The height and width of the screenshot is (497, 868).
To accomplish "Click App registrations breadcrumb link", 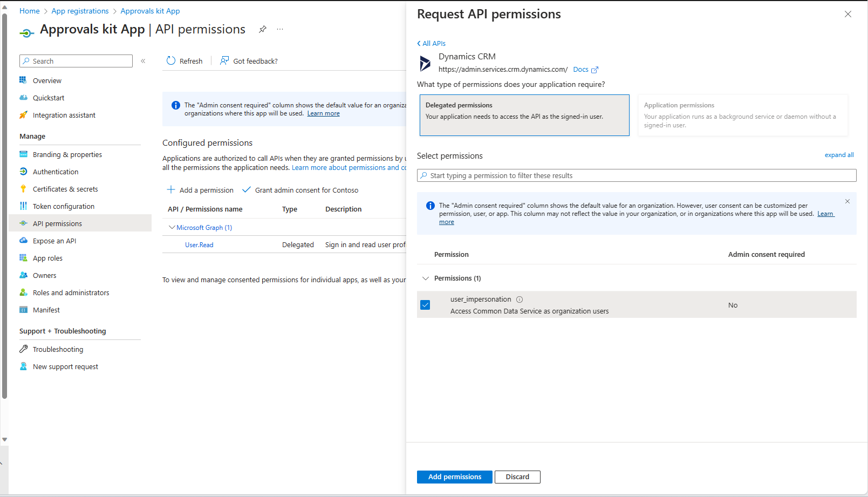I will [x=80, y=11].
